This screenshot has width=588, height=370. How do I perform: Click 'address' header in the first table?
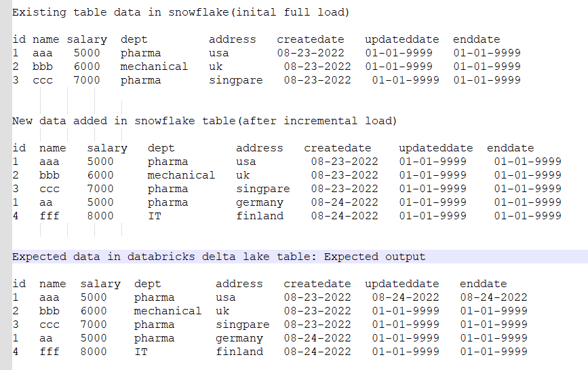coord(232,39)
